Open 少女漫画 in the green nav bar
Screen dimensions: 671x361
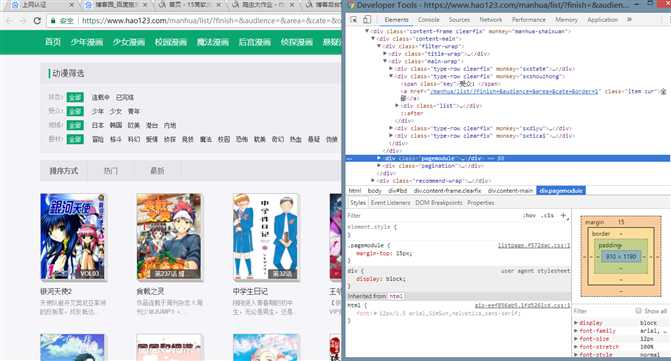click(x=128, y=42)
